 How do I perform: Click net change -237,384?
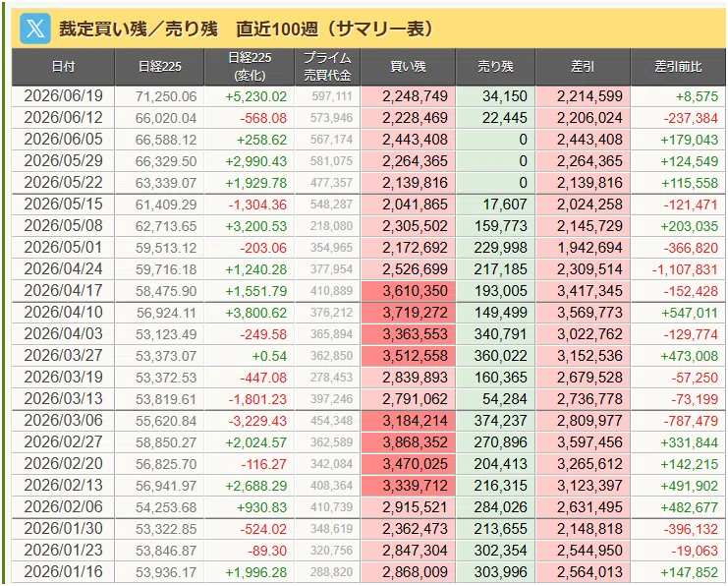[x=691, y=118]
